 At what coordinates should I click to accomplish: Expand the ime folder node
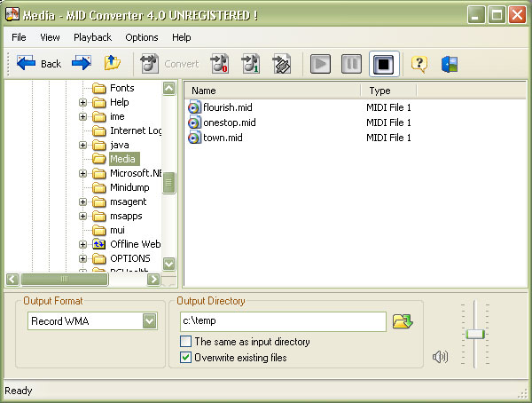click(x=82, y=116)
